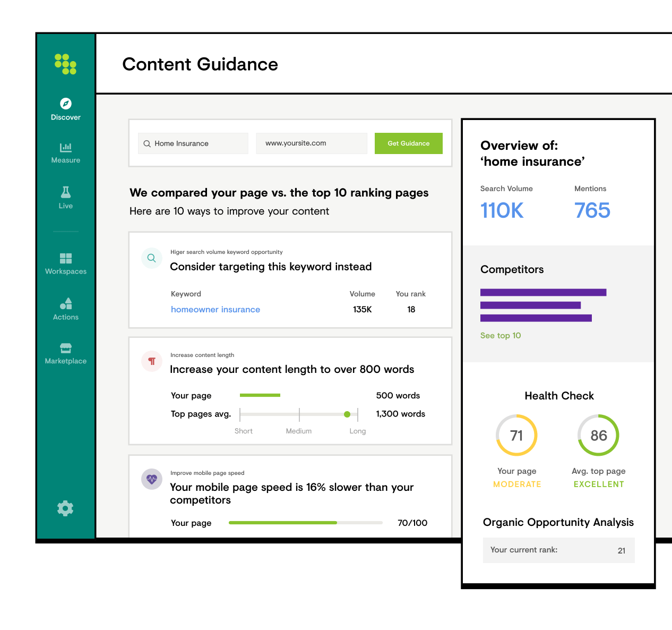Click the www.yoursite.com URL field
672x630 pixels.
click(312, 143)
